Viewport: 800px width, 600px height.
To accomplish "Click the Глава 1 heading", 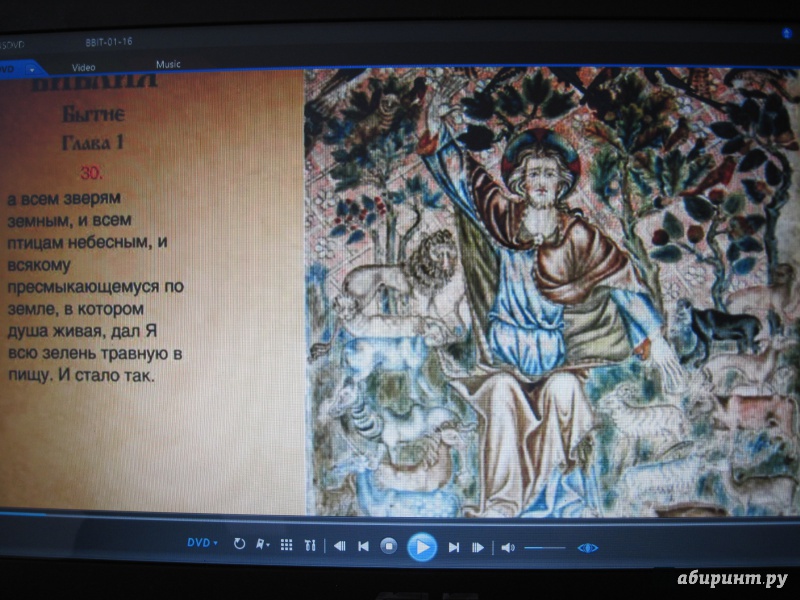I will click(92, 142).
